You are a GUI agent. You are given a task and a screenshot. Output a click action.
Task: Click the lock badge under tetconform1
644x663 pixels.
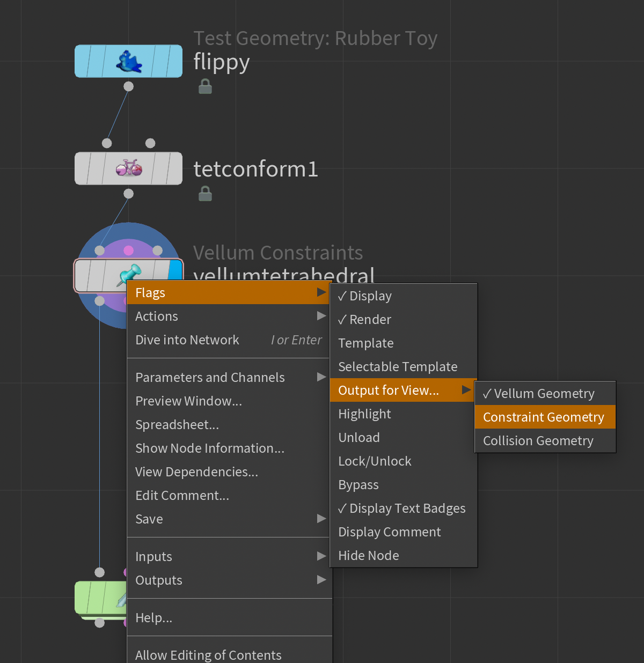pyautogui.click(x=205, y=194)
